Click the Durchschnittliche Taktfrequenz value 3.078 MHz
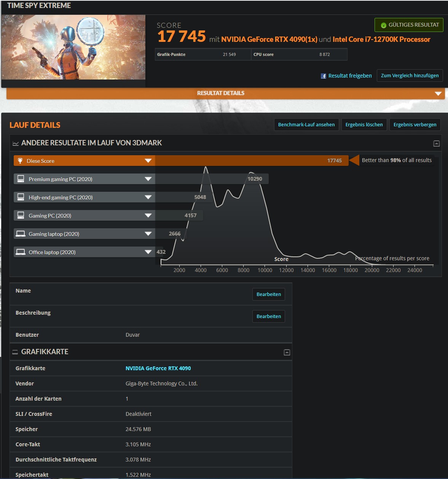 click(x=138, y=460)
